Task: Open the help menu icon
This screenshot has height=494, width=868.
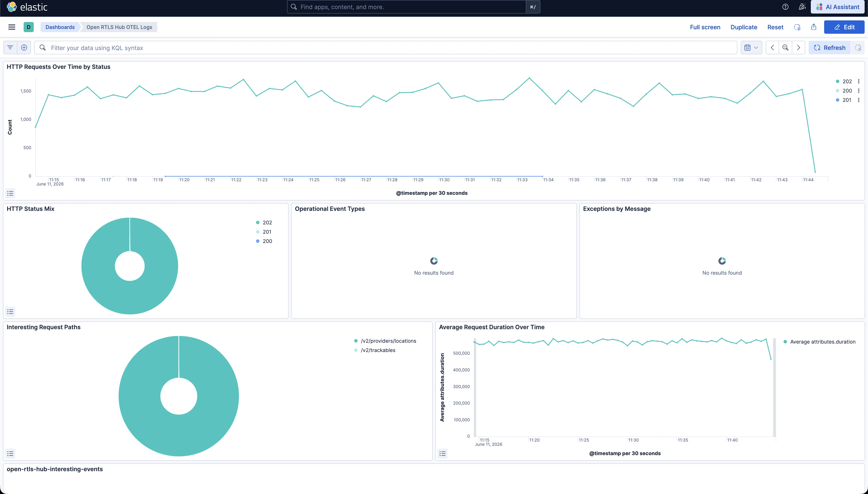Action: [785, 7]
